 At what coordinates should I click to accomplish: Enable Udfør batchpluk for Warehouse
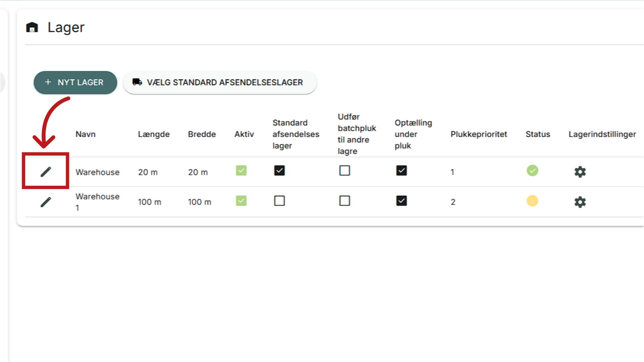[x=344, y=171]
